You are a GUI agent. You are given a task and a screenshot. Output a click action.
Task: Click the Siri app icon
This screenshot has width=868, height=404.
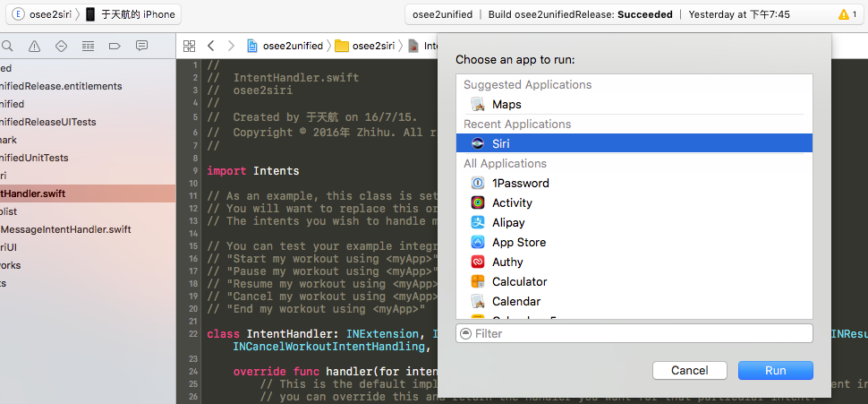point(477,143)
